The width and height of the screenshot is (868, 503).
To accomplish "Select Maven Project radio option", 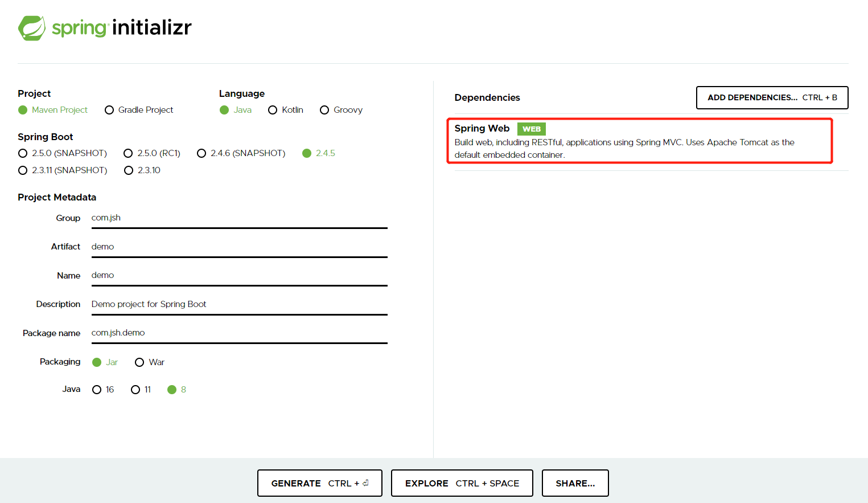I will (x=53, y=110).
